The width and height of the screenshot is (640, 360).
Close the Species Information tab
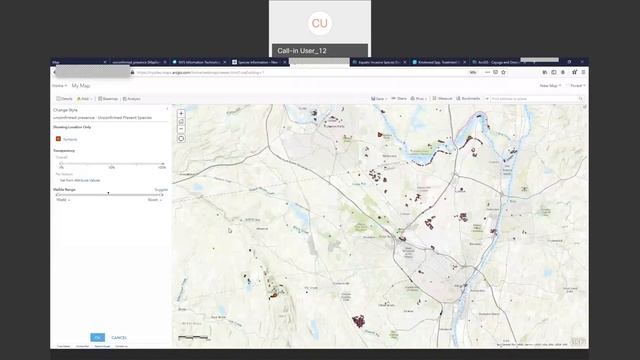(284, 62)
